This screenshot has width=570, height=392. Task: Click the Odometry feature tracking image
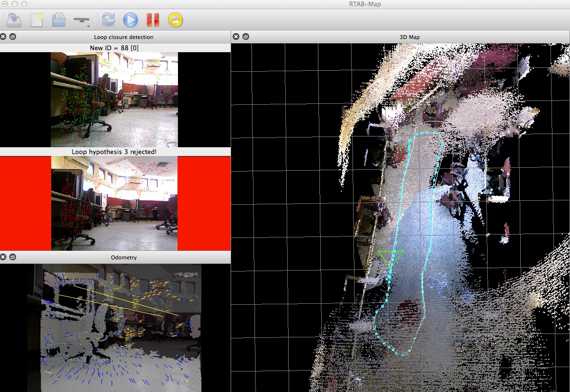click(121, 328)
